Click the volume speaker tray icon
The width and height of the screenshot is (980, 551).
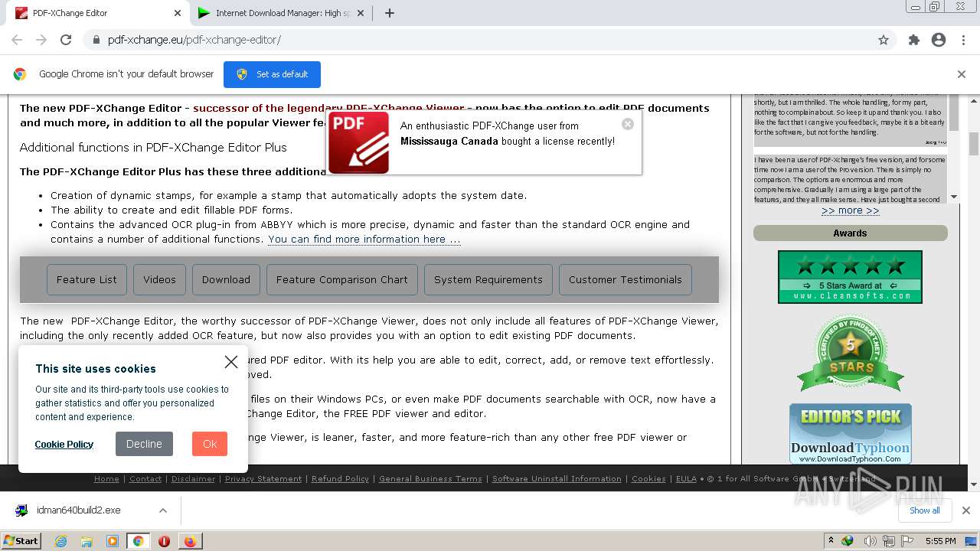pos(870,541)
